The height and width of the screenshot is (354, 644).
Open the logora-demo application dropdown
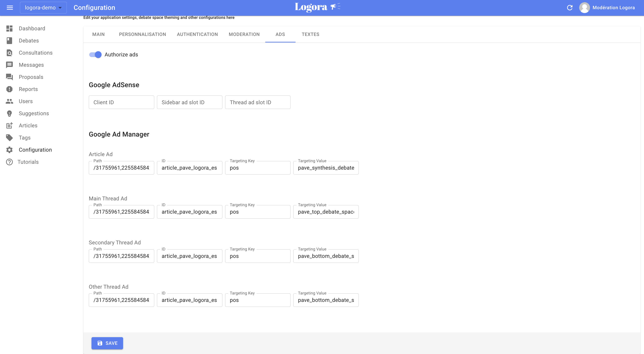(43, 7)
